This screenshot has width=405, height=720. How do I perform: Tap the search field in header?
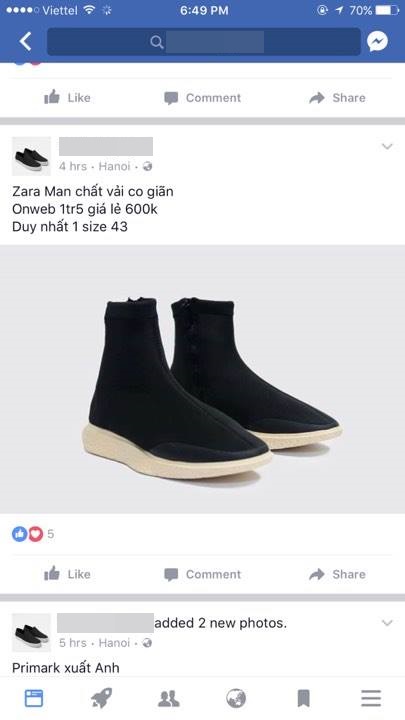point(203,42)
